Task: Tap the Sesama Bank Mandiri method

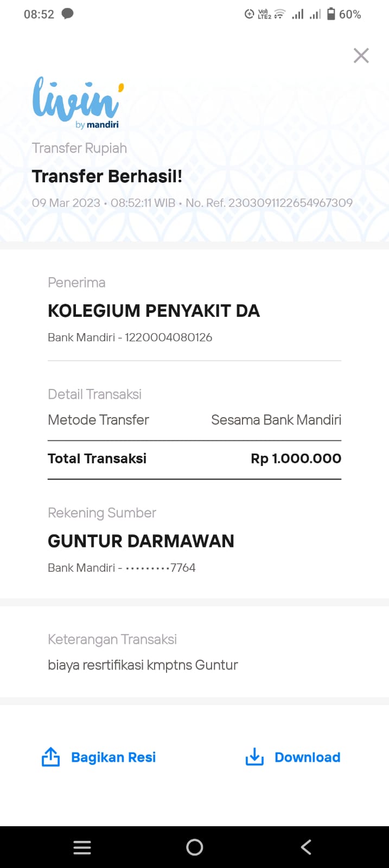Action: tap(276, 420)
